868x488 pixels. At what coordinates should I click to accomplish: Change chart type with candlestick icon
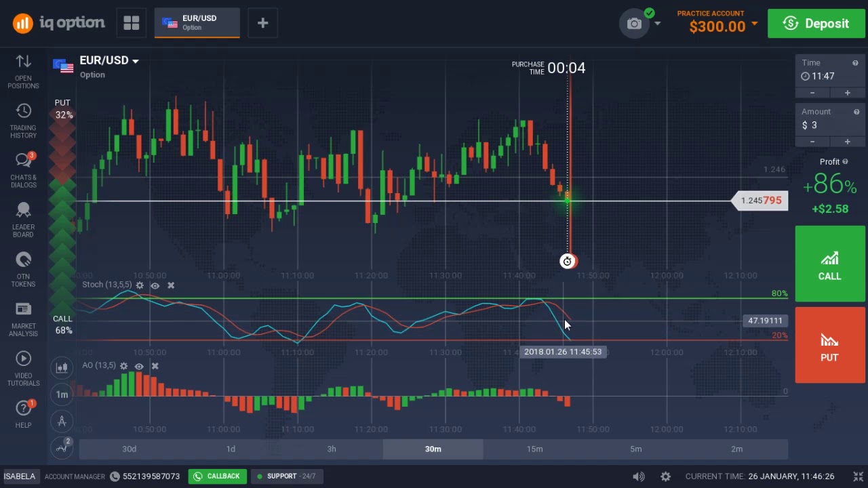click(62, 367)
